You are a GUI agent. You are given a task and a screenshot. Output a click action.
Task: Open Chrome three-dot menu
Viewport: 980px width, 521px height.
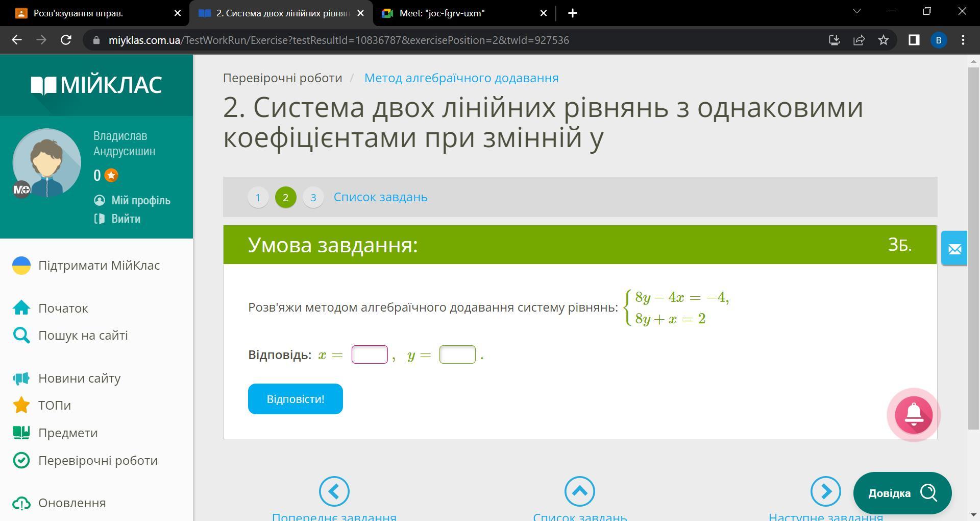pyautogui.click(x=963, y=40)
